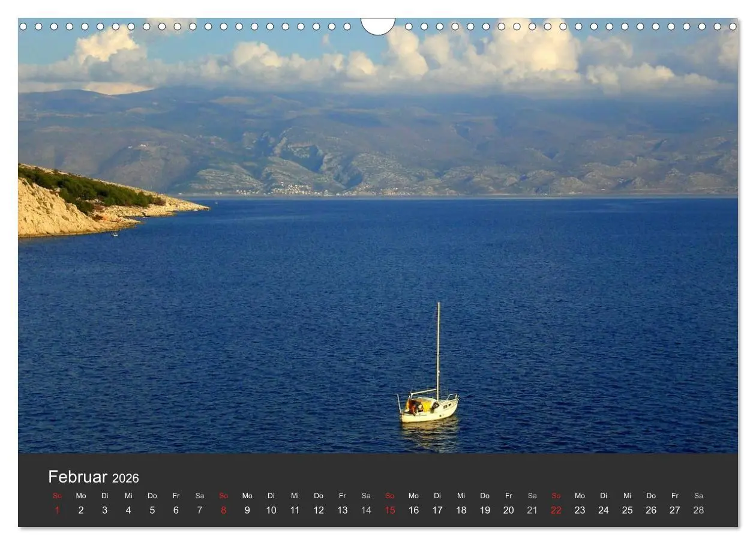Select the red Sunday 22
The height and width of the screenshot is (545, 756).
(x=556, y=510)
